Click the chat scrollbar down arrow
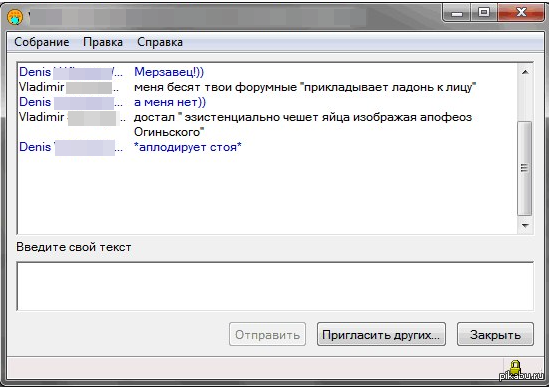This screenshot has height=387, width=549. (525, 226)
